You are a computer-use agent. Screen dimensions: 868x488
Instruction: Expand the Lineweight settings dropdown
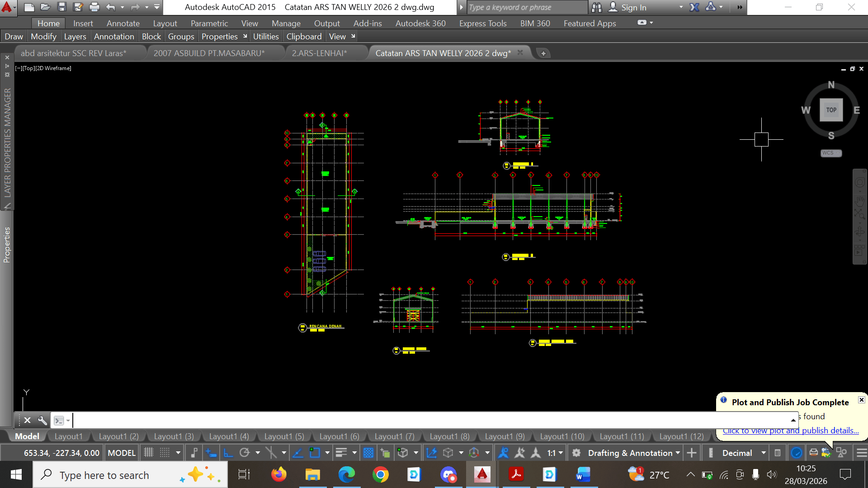pos(354,453)
